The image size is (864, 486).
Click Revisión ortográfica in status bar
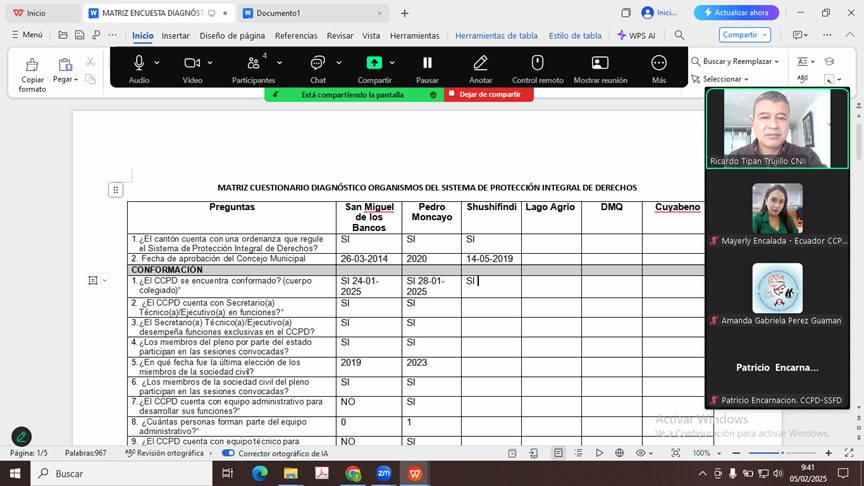coord(165,453)
